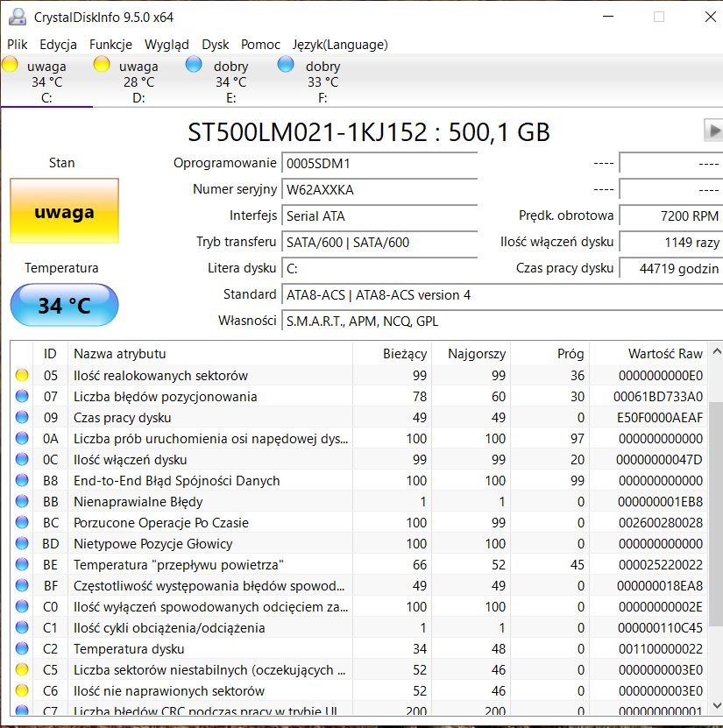
Task: Switch to drive F: disk tab
Action: (x=323, y=81)
